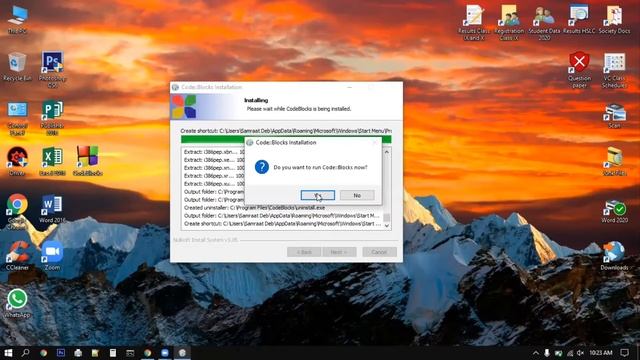Click the taskbar clock showing 10:23 AM
Image resolution: width=640 pixels, height=360 pixels.
601,353
